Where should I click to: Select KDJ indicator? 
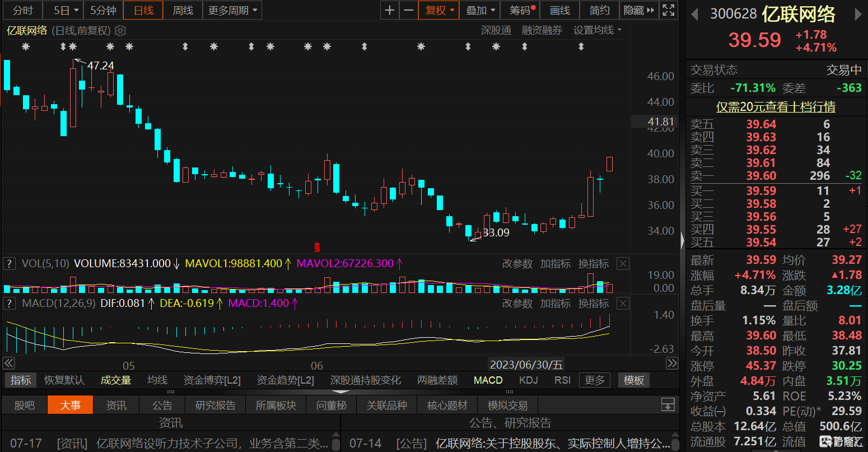(x=529, y=380)
